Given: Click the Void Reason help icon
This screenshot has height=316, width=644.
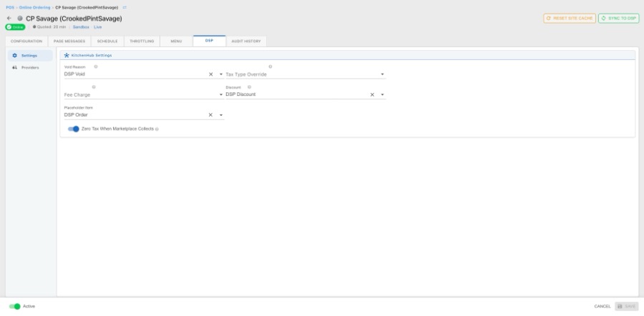Looking at the screenshot, I should coord(96,66).
